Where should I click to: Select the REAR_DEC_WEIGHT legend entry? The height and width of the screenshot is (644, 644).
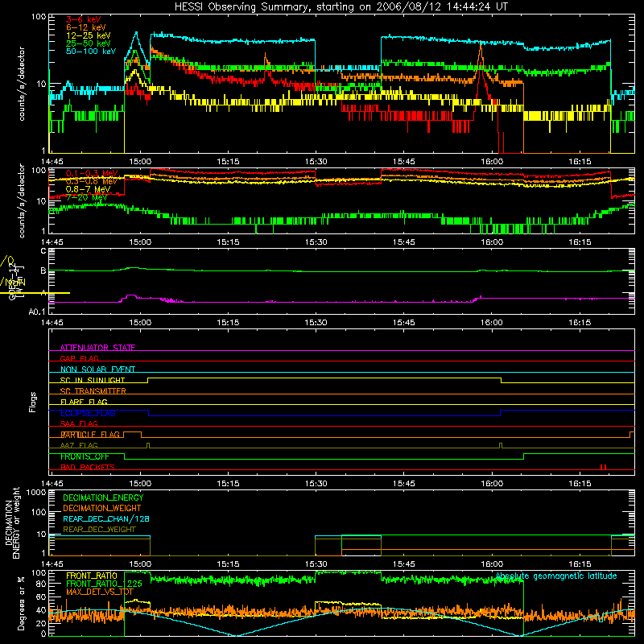(99, 530)
